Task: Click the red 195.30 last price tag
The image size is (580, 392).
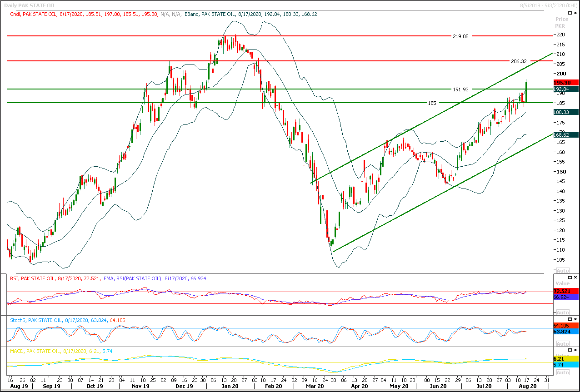Action: (x=566, y=83)
